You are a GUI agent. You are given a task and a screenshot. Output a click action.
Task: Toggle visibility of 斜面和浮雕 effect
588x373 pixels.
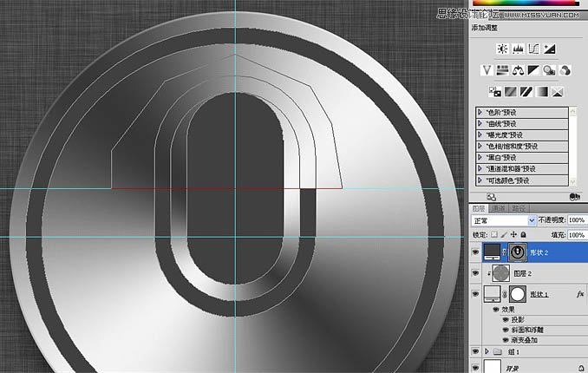[x=506, y=330]
